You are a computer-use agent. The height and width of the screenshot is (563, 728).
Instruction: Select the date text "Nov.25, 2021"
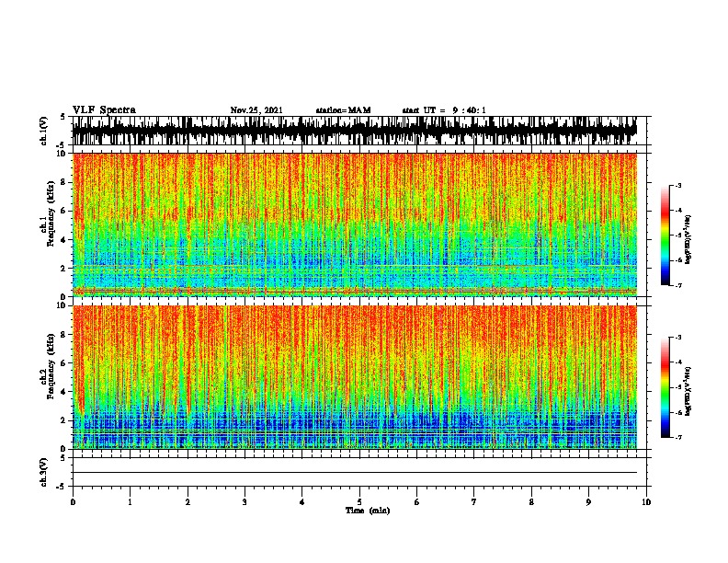point(256,110)
